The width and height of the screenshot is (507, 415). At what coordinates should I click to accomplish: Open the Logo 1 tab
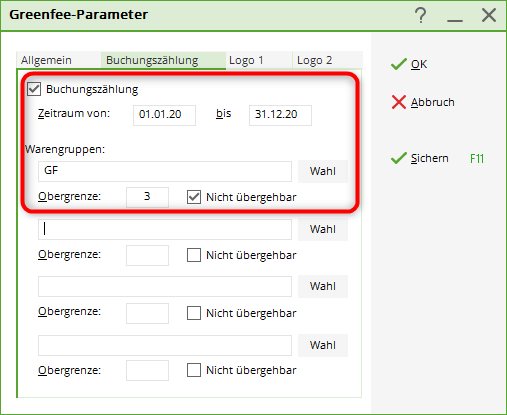click(246, 60)
